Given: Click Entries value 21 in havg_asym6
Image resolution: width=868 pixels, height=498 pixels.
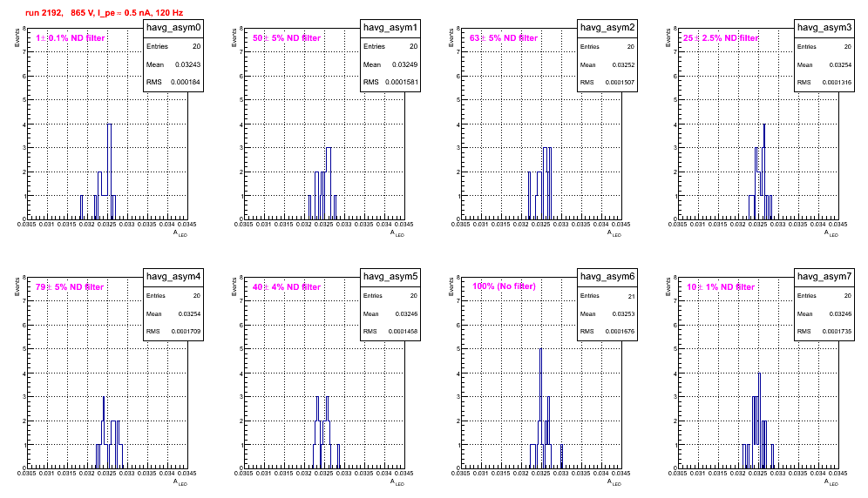Looking at the screenshot, I should coord(631,297).
